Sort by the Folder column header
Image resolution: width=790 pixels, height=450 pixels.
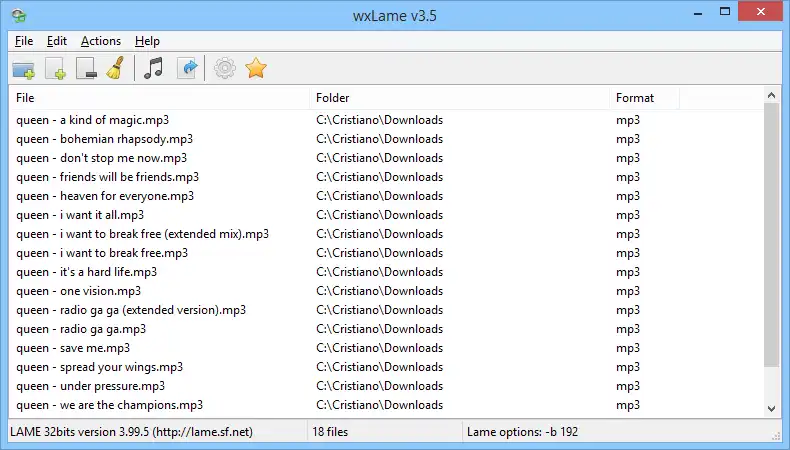(459, 98)
